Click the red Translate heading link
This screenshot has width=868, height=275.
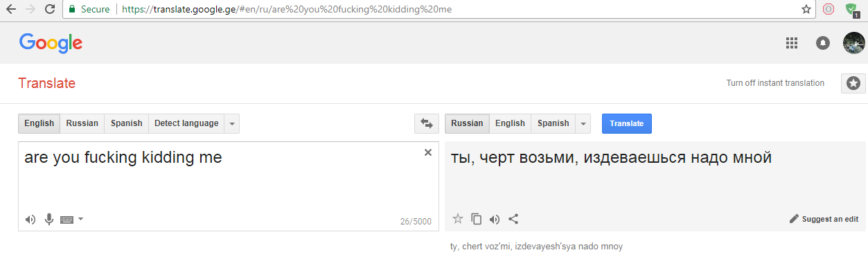[x=47, y=83]
